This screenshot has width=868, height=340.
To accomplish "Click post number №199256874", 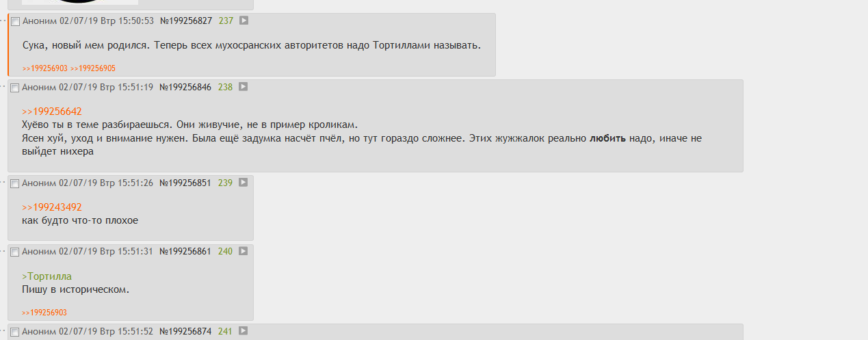I will point(185,332).
